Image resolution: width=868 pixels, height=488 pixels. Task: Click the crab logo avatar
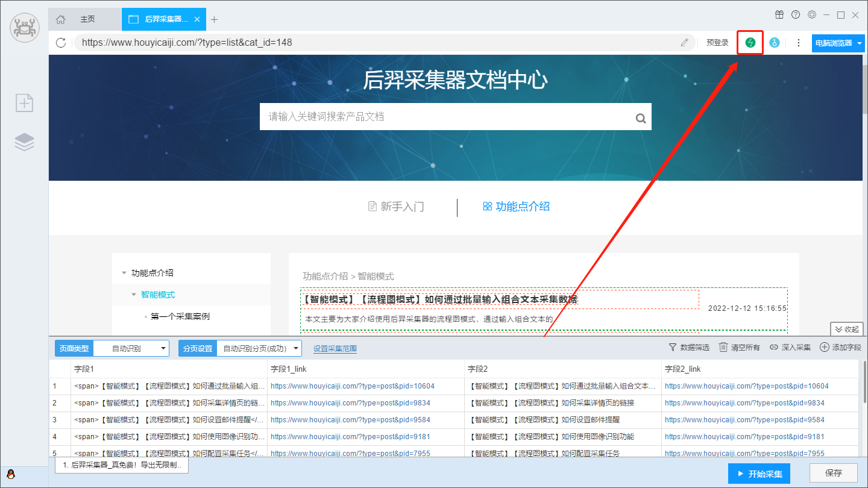(x=25, y=27)
